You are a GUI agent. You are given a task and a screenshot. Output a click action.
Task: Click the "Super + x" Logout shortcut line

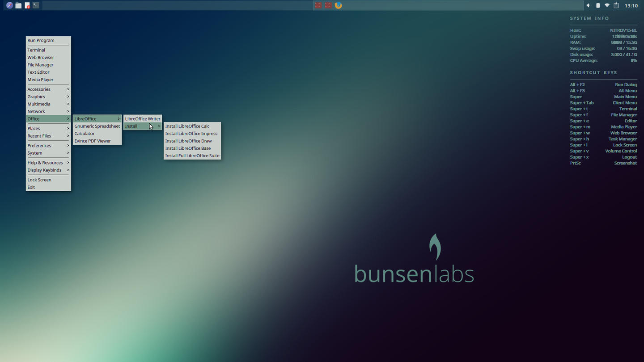click(603, 157)
